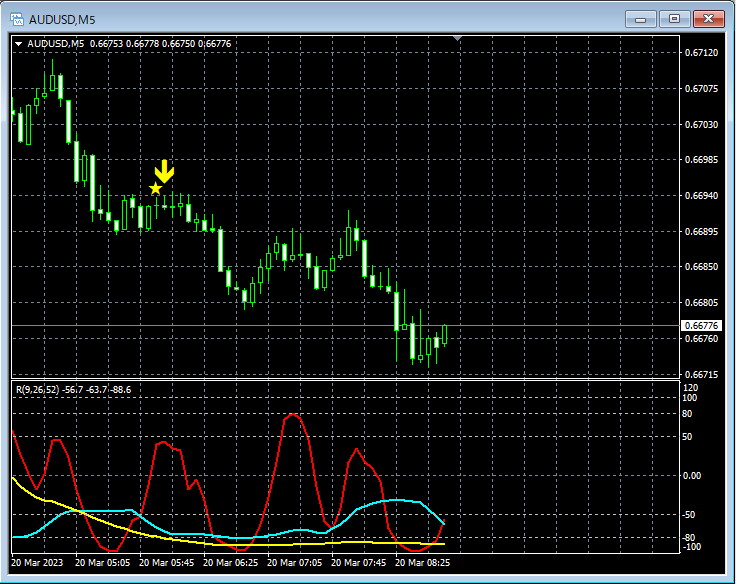Minimize the AUDUSD,M5 chart window

(x=641, y=18)
